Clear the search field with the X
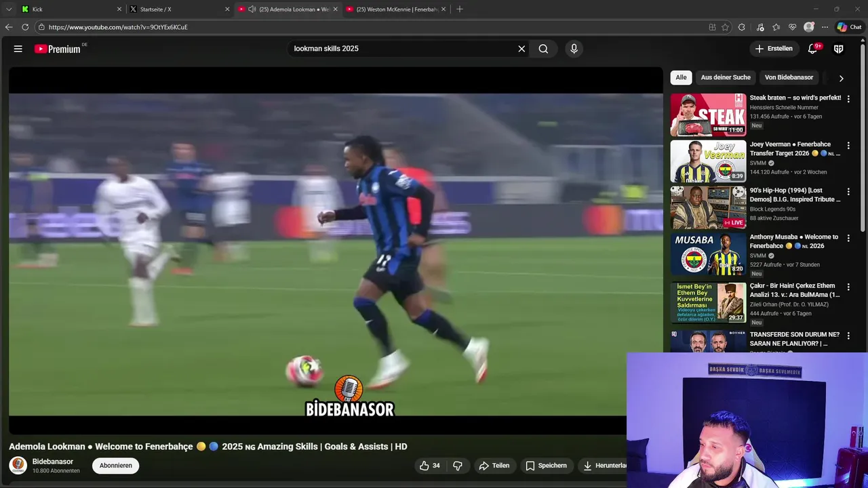 [521, 49]
